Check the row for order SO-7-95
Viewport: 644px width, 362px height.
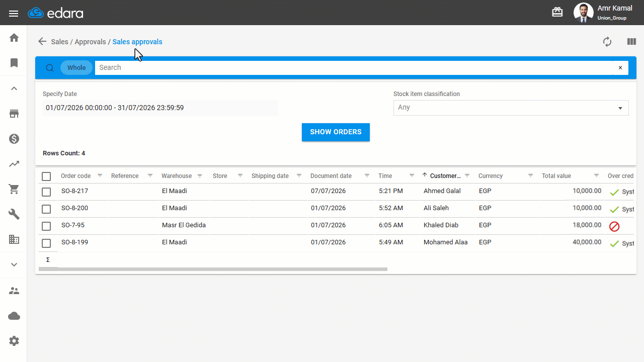point(46,226)
